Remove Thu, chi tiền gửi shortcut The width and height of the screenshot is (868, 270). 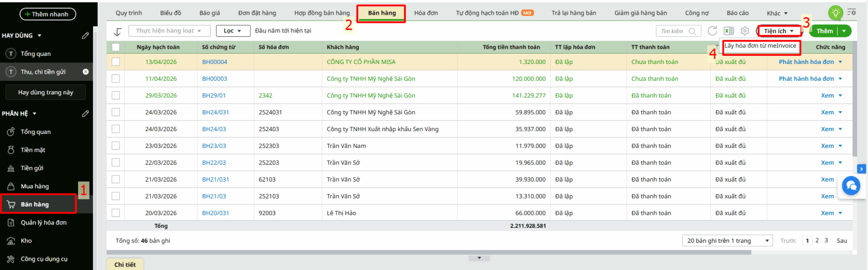coord(86,72)
